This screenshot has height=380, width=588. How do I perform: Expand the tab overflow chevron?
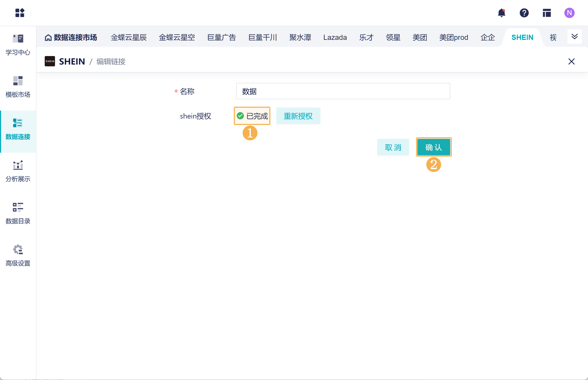(x=574, y=37)
